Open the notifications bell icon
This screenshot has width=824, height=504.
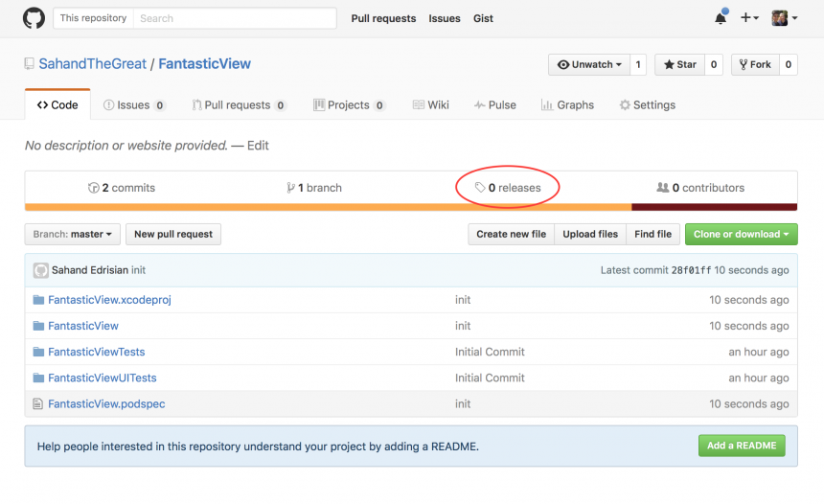(x=721, y=18)
